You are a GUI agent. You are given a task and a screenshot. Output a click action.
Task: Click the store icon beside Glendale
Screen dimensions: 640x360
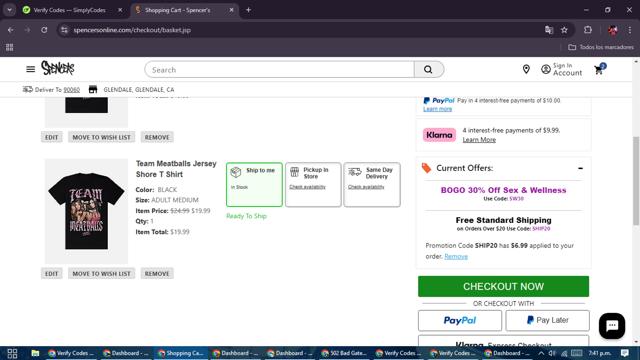[x=93, y=89]
